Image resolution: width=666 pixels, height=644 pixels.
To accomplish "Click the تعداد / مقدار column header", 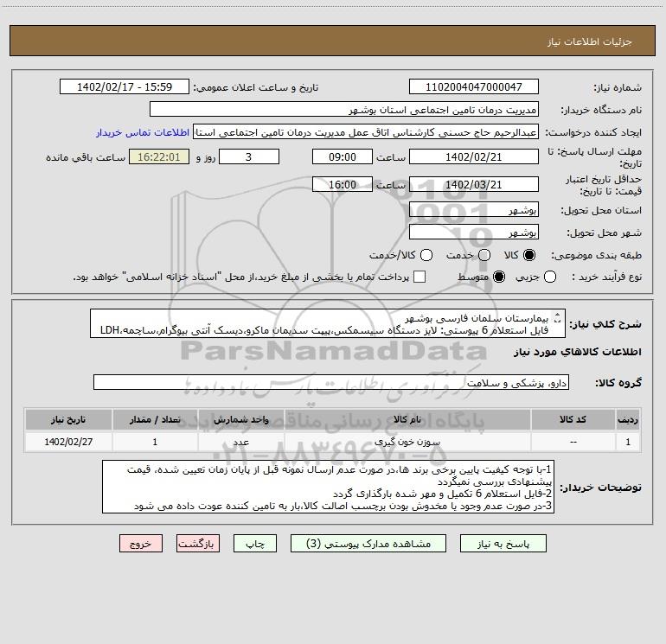I will (x=155, y=419).
